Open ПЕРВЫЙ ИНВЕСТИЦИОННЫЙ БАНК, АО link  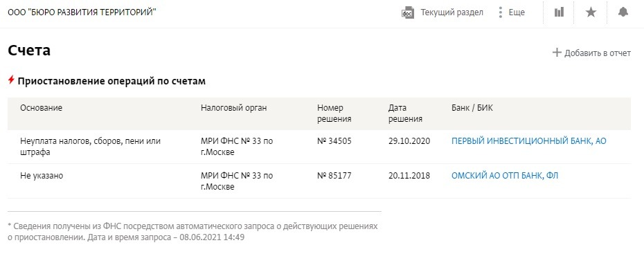pyautogui.click(x=528, y=141)
